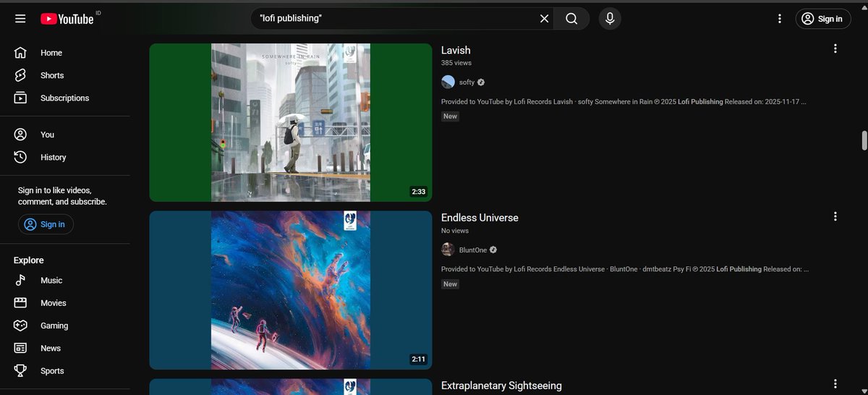The width and height of the screenshot is (868, 395).
Task: Click the BluntOne channel avatar
Action: pos(448,250)
